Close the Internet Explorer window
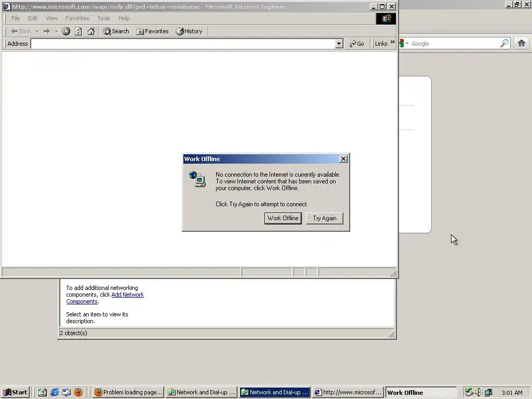The image size is (532, 399). pyautogui.click(x=392, y=6)
